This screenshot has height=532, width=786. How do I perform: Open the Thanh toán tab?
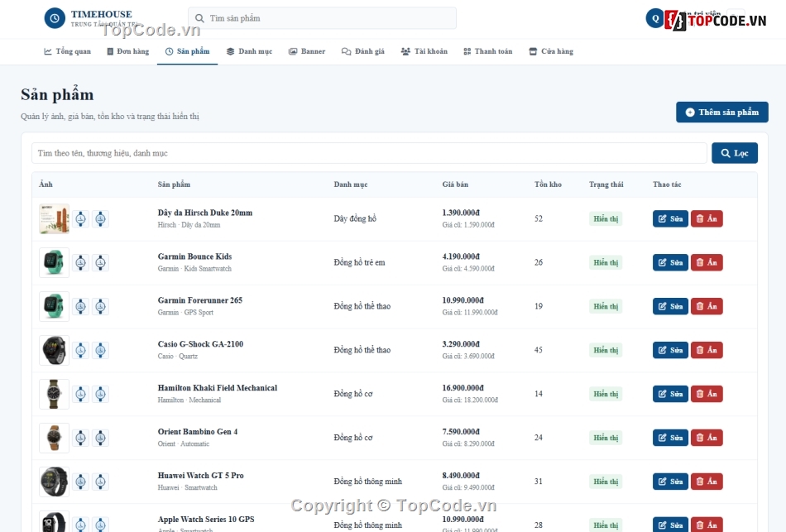tap(488, 51)
